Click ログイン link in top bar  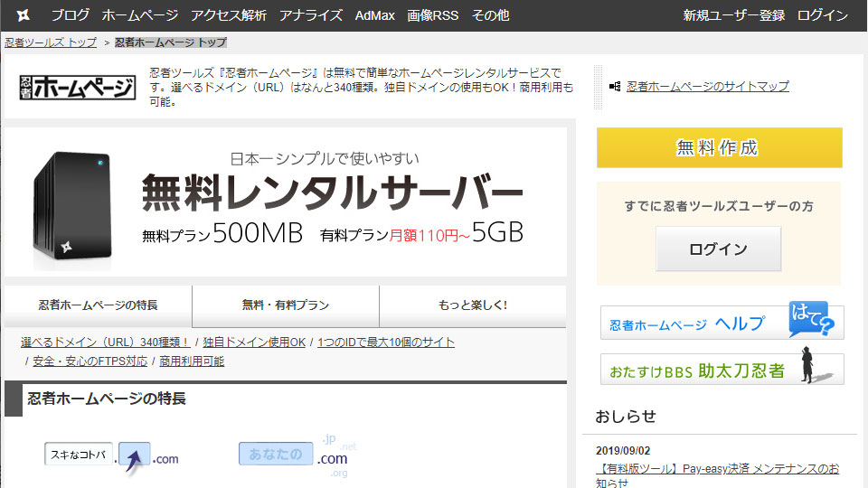(822, 15)
